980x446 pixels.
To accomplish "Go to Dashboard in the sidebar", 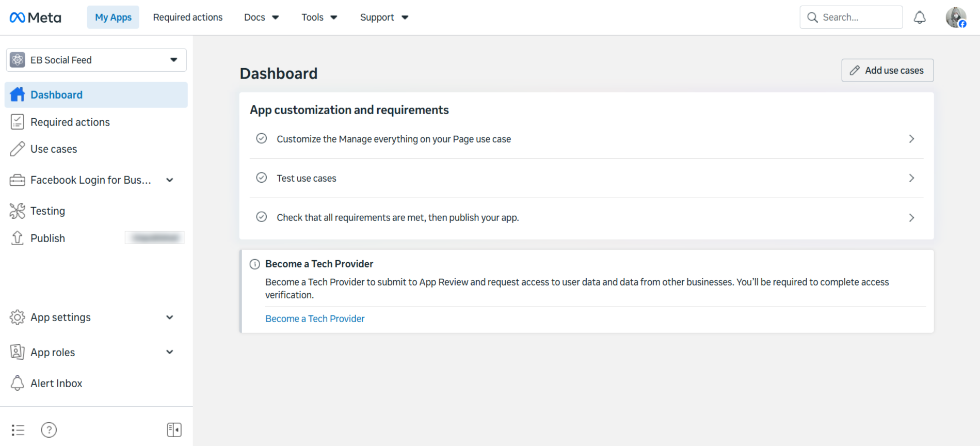I will tap(97, 95).
